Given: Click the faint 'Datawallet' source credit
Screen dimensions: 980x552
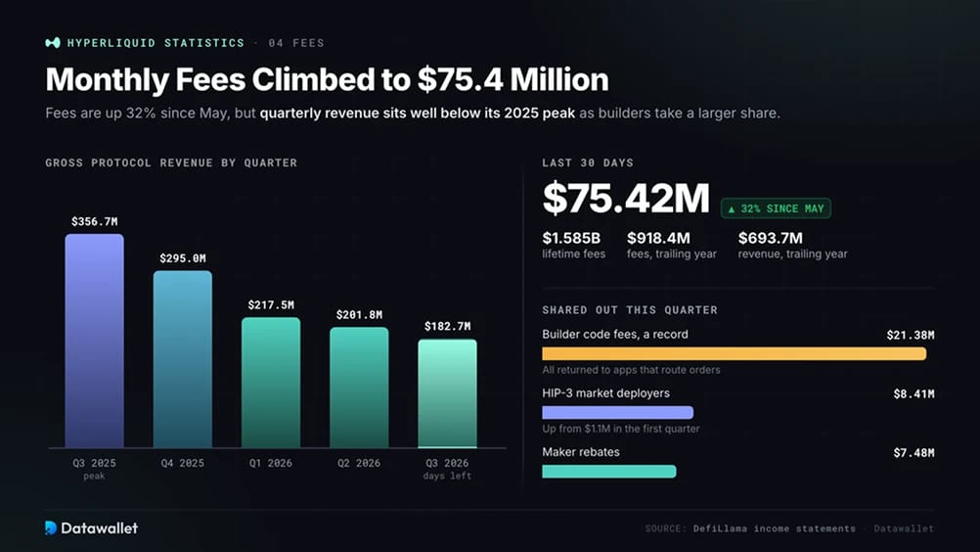Looking at the screenshot, I should point(904,529).
